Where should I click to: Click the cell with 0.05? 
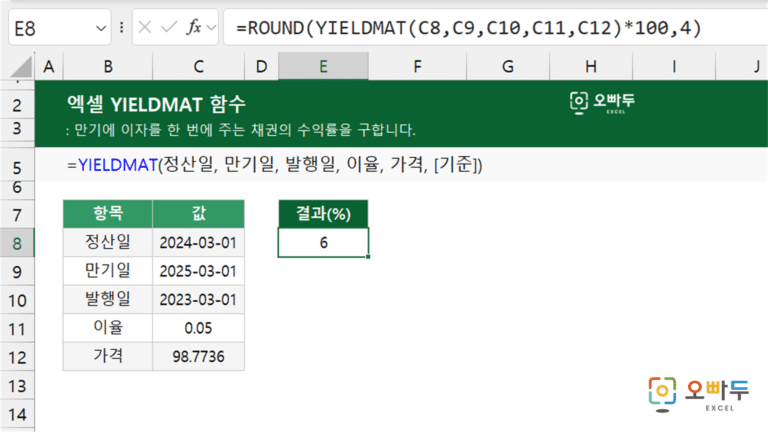198,328
